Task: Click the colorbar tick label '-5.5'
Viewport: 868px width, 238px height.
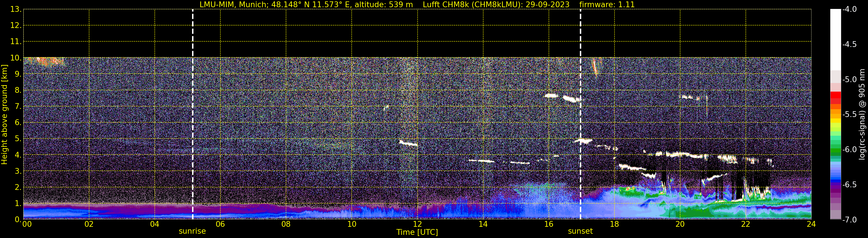Action: coord(849,114)
